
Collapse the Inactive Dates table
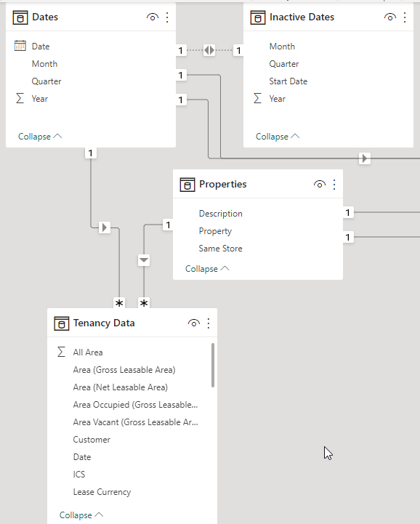278,137
